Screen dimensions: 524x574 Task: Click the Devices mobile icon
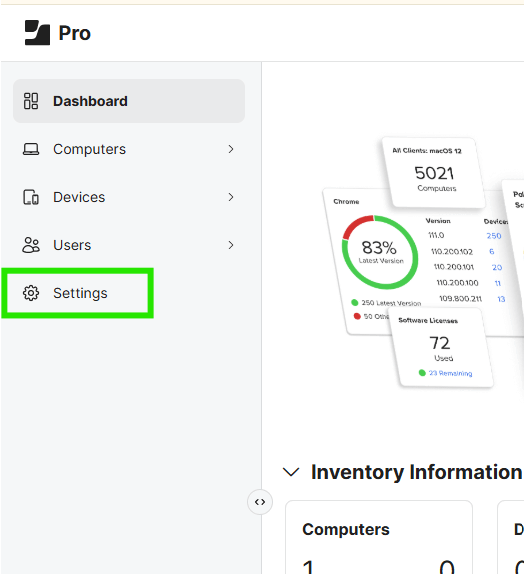pyautogui.click(x=31, y=197)
